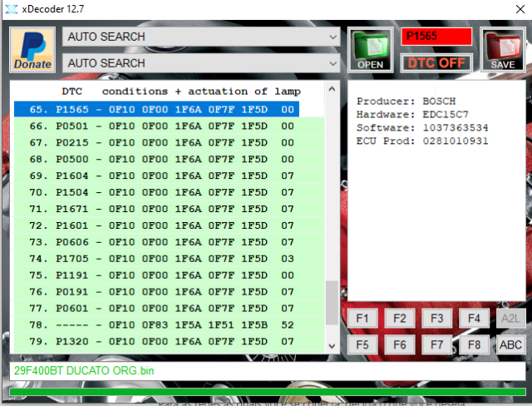Click the green progress bar
The height and width of the screenshot is (406, 532).
click(x=266, y=392)
